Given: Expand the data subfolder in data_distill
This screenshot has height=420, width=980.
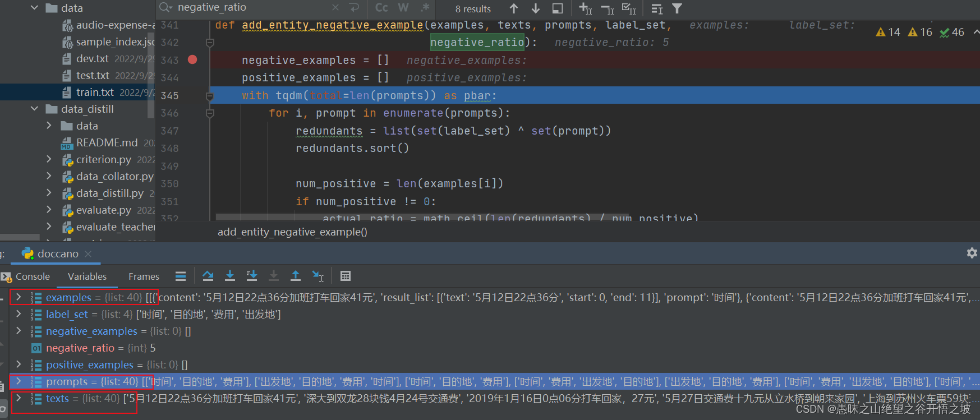Looking at the screenshot, I should pos(49,126).
